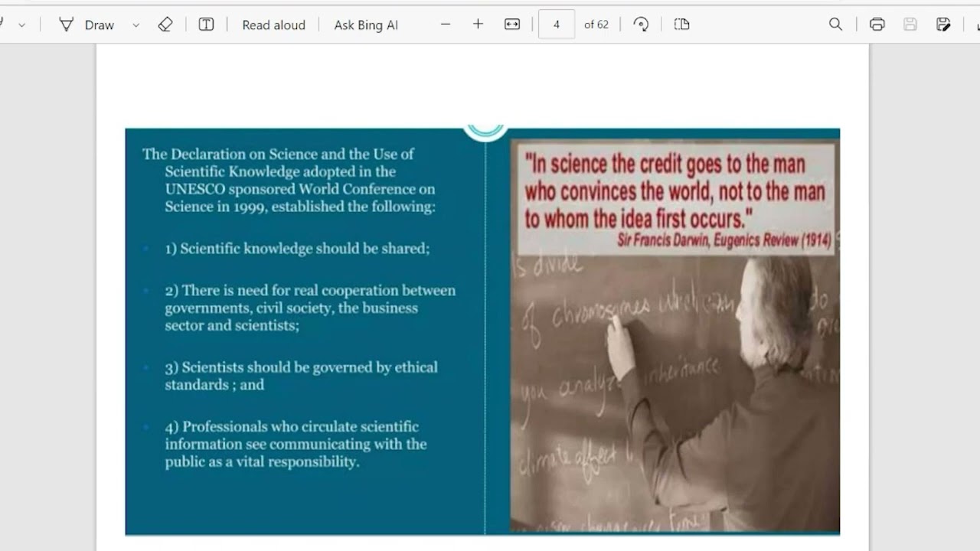Click the 'of 62' page count text
Viewport: 980px width, 551px height.
[x=596, y=24]
